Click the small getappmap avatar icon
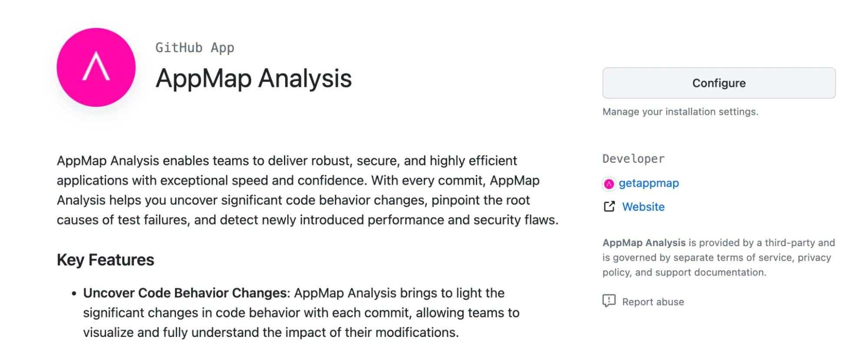The image size is (868, 346). pos(609,184)
